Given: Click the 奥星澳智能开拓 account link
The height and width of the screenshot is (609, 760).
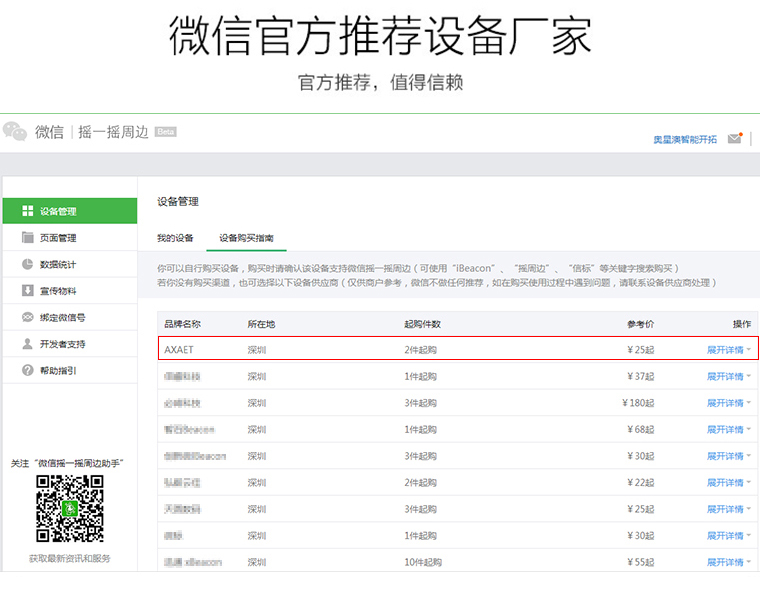Looking at the screenshot, I should tap(685, 140).
